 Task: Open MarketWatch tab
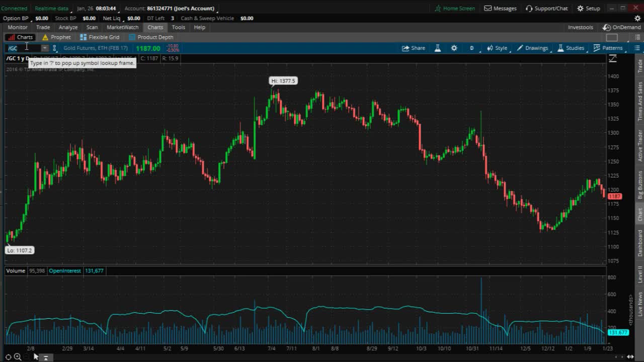pyautogui.click(x=123, y=27)
